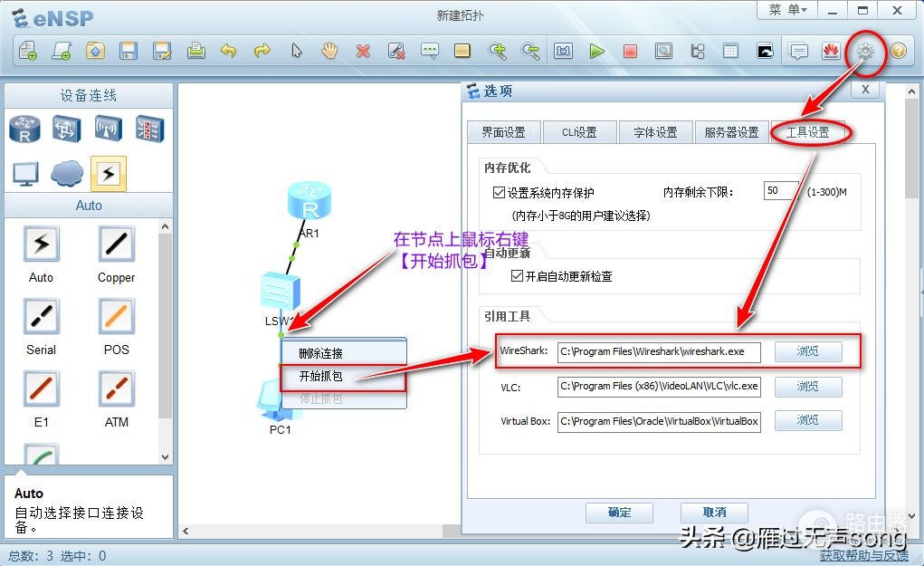This screenshot has height=566, width=924.
Task: Open a topology file from the toolbar
Action: 95,52
